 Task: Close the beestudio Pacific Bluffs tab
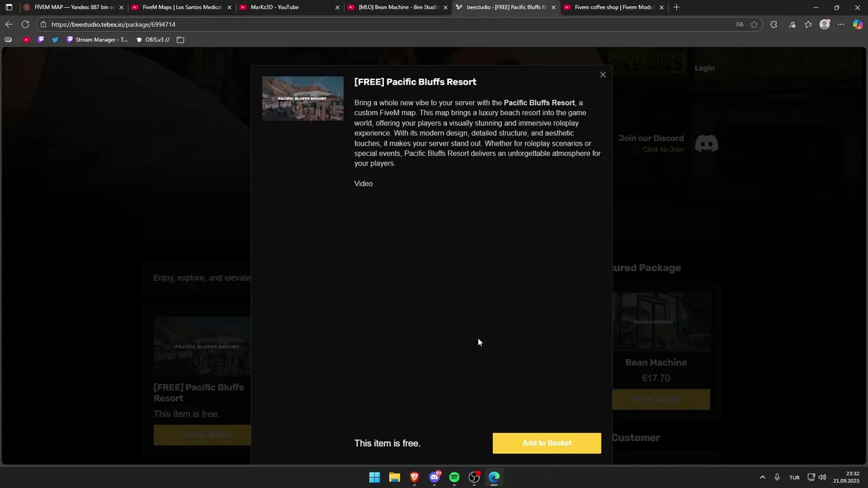tap(553, 7)
